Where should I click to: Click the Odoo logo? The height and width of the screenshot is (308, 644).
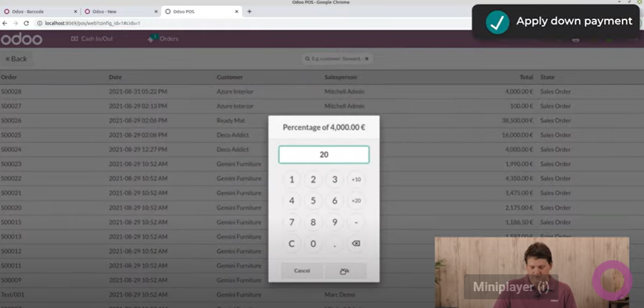tap(22, 40)
